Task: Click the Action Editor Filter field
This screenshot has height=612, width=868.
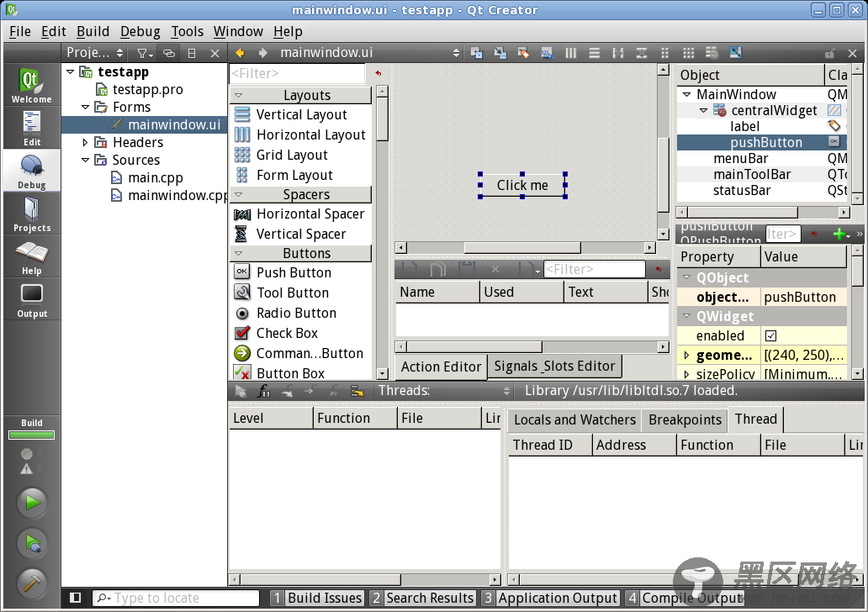Action: 595,270
